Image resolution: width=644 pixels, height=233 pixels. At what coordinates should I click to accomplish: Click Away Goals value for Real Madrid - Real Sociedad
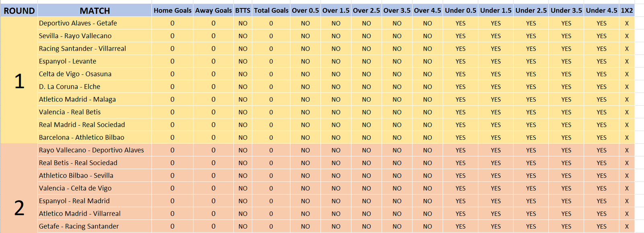213,125
